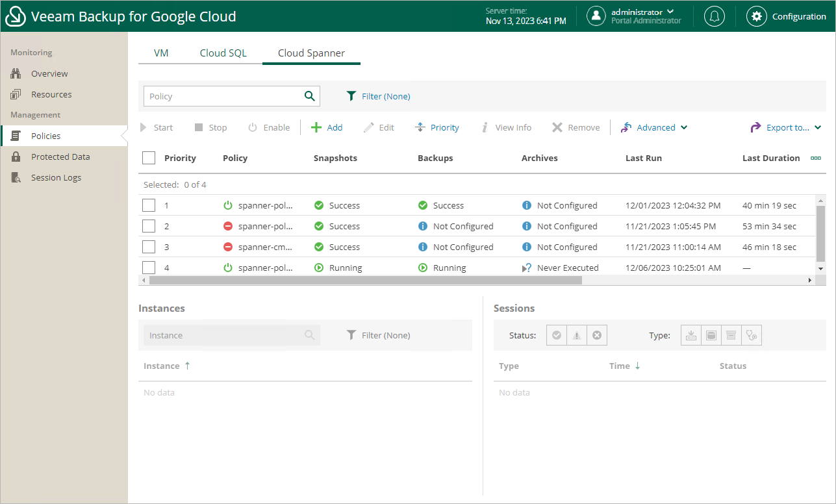Tick the checkbox for priority 3 policy
This screenshot has height=504, width=836.
(x=149, y=247)
